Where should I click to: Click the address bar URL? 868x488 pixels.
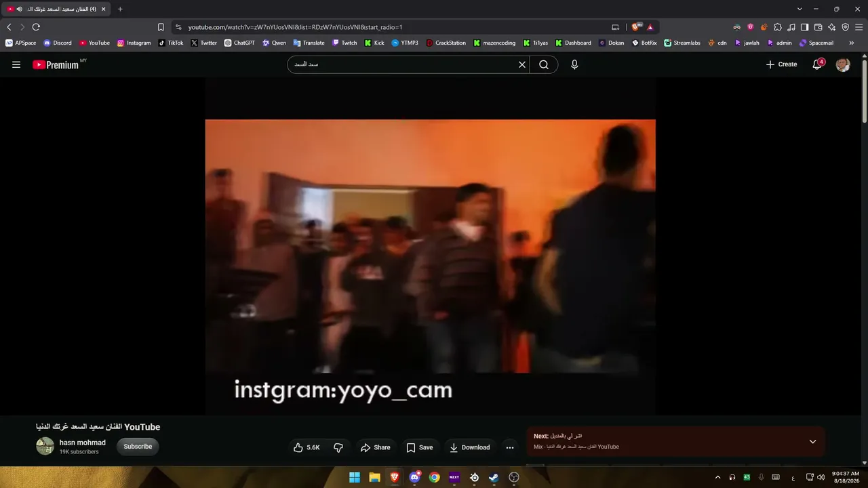point(296,27)
